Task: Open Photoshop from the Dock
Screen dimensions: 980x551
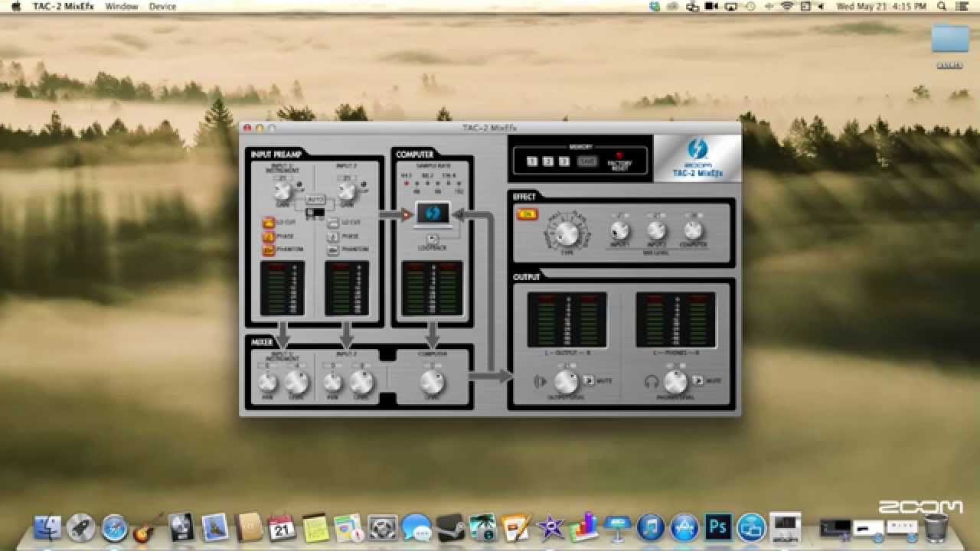Action: [x=718, y=527]
